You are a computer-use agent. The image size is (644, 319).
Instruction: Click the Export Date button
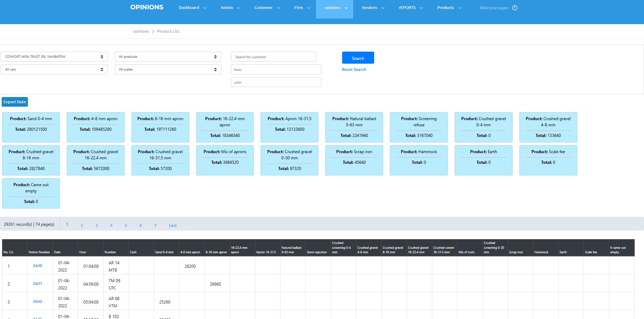15,102
